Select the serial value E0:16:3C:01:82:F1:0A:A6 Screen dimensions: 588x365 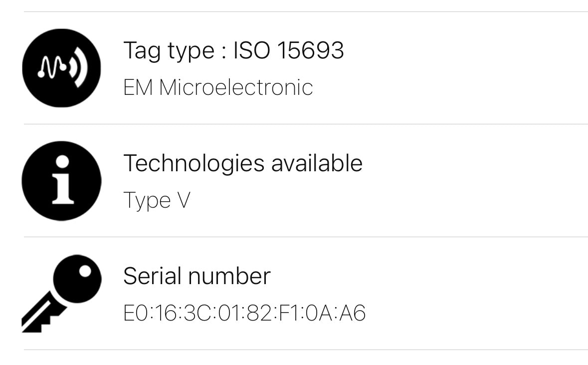click(244, 313)
